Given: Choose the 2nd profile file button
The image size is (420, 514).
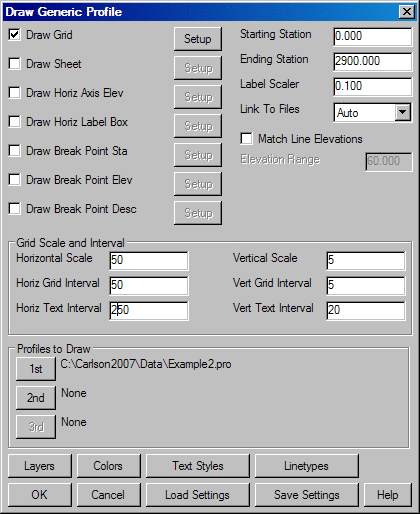Looking at the screenshot, I should pyautogui.click(x=36, y=398).
